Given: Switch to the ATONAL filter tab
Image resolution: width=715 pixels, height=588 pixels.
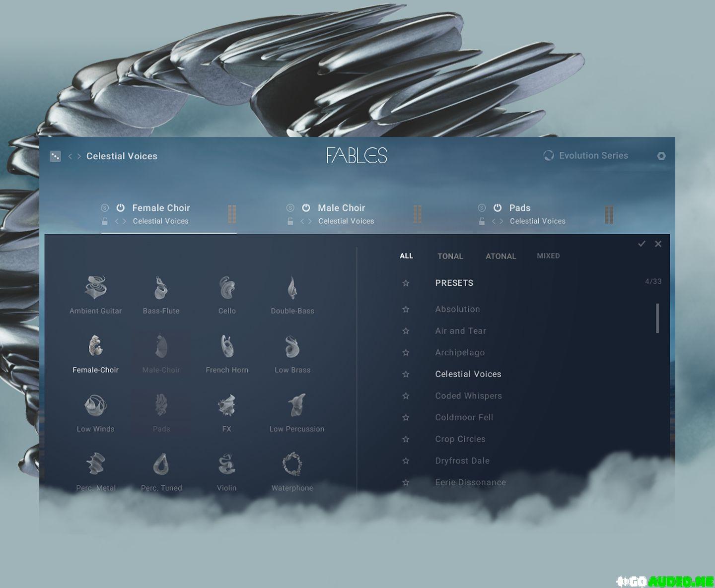Looking at the screenshot, I should point(500,257).
